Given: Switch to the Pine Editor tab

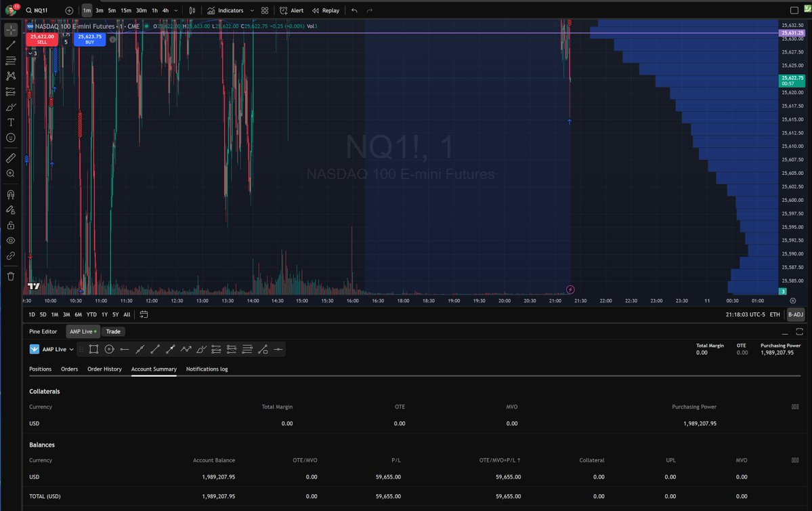Looking at the screenshot, I should [x=43, y=331].
